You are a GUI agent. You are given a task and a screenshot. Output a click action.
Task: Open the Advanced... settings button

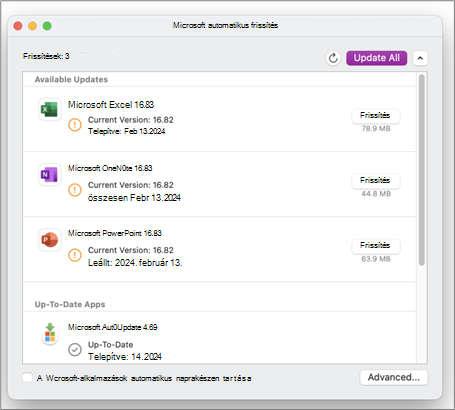[x=394, y=377]
